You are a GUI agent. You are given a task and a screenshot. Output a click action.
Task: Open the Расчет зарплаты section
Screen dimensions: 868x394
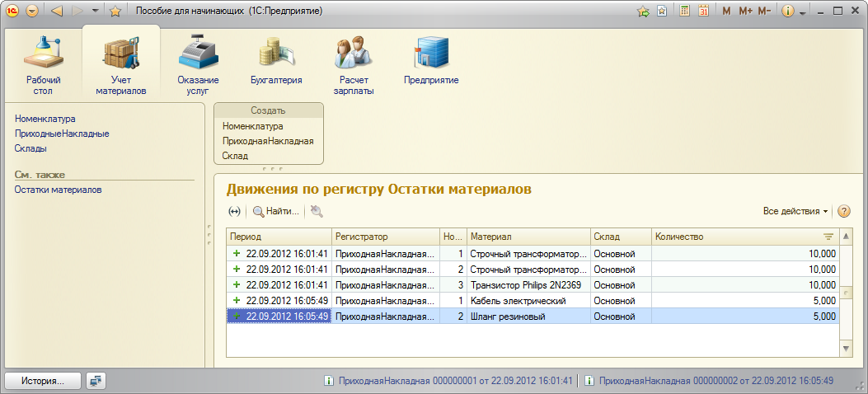(x=354, y=65)
